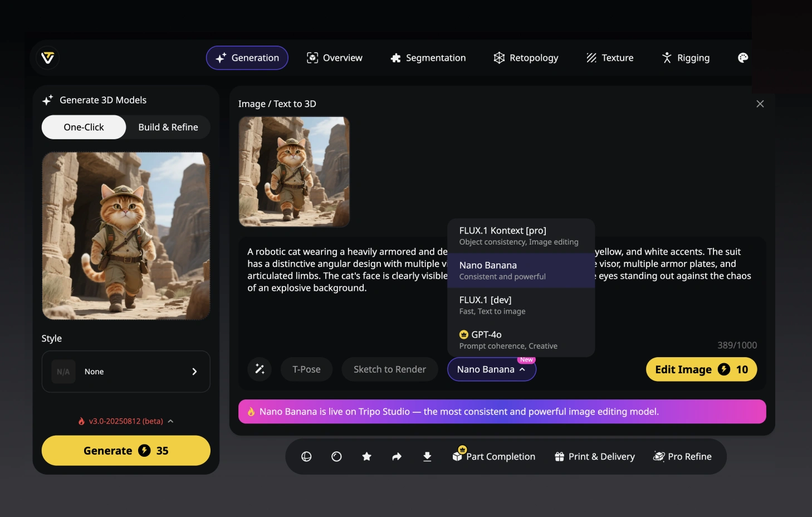Click the Tripo logo icon
812x517 pixels.
tap(48, 58)
